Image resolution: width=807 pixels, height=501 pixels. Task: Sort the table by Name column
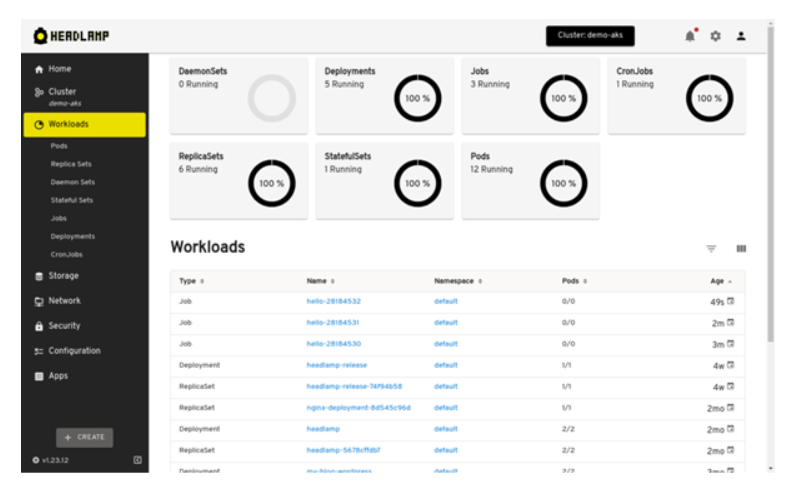pyautogui.click(x=320, y=281)
